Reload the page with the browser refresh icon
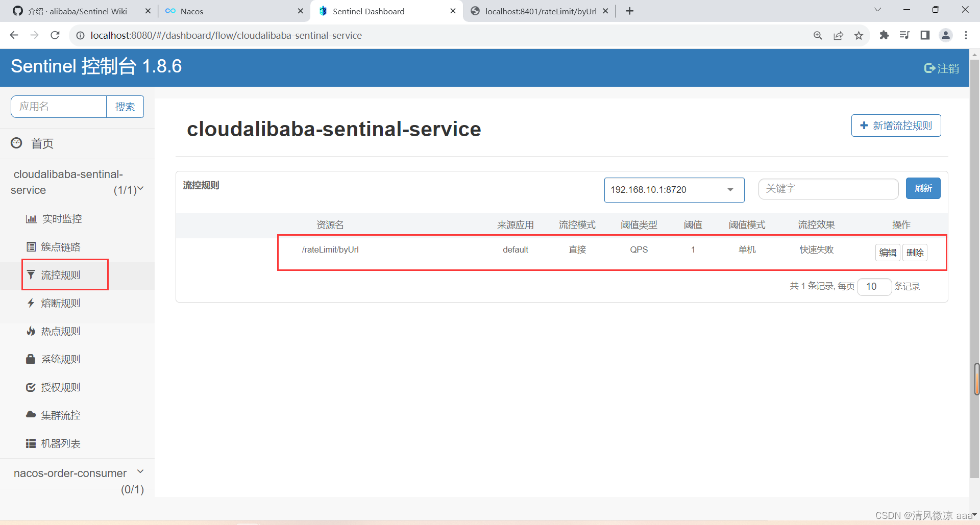Viewport: 980px width, 525px height. click(x=55, y=35)
